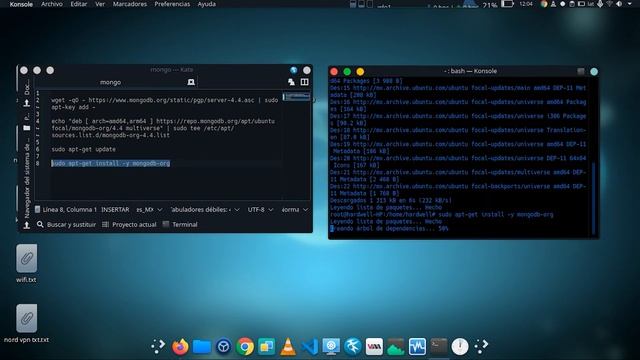
Task: Toggle Terminal panel in Kate
Action: 180,224
